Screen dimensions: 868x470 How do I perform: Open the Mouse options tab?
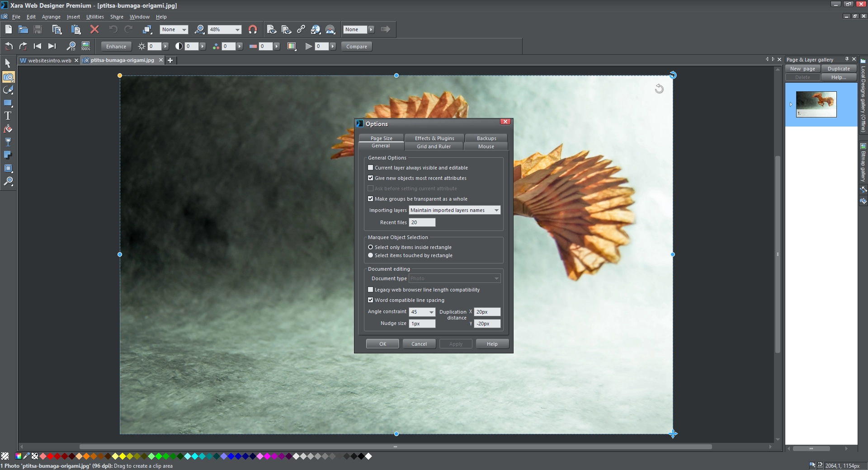pyautogui.click(x=486, y=146)
